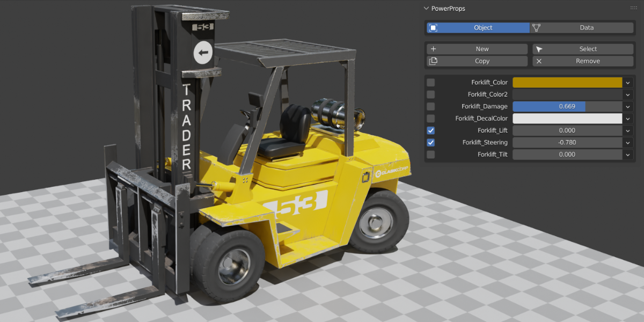644x322 pixels.
Task: Uncheck the Forklift_Lift checkbox
Action: point(431,130)
